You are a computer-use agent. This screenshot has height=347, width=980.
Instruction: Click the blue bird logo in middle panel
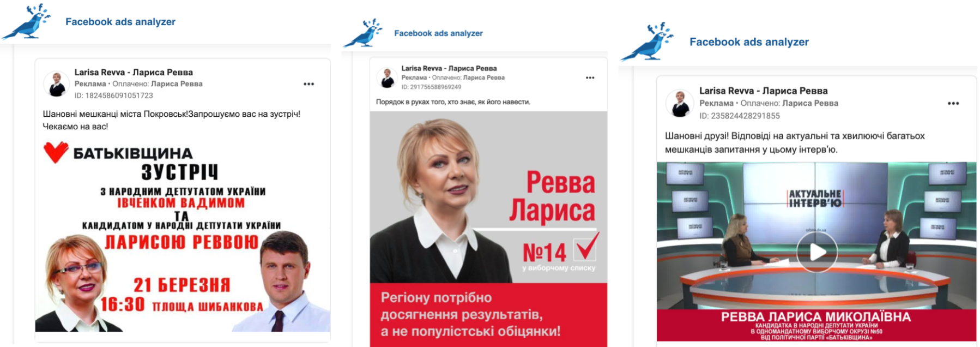coord(363,33)
